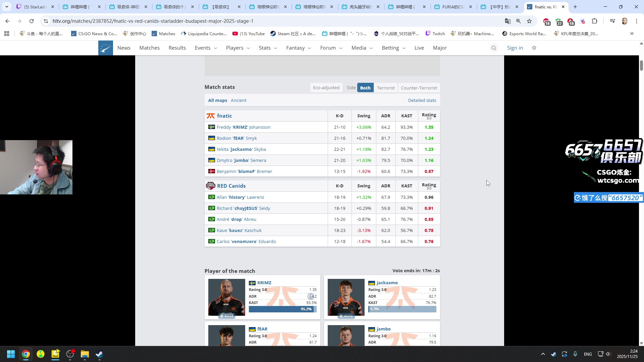Toggle Eco-adjusted stats

pyautogui.click(x=326, y=88)
